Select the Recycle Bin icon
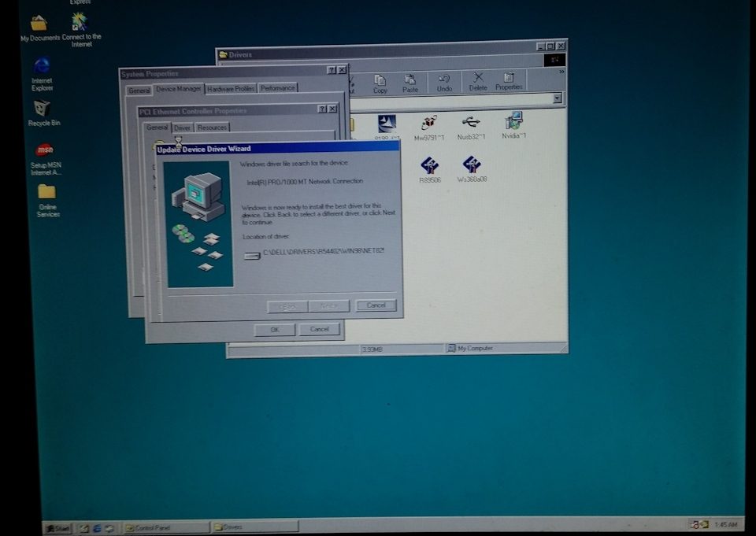Screen dimensions: 756x536 point(43,113)
